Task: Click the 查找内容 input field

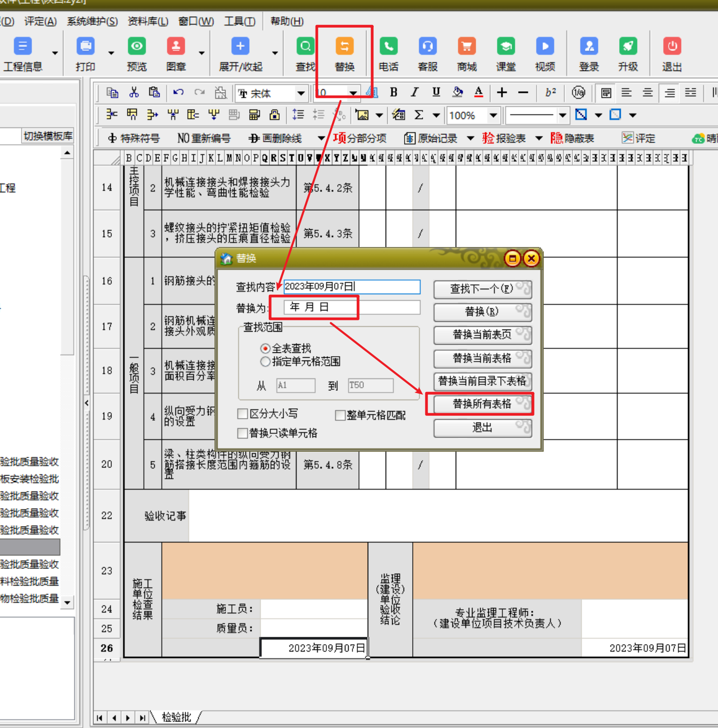Action: click(352, 287)
